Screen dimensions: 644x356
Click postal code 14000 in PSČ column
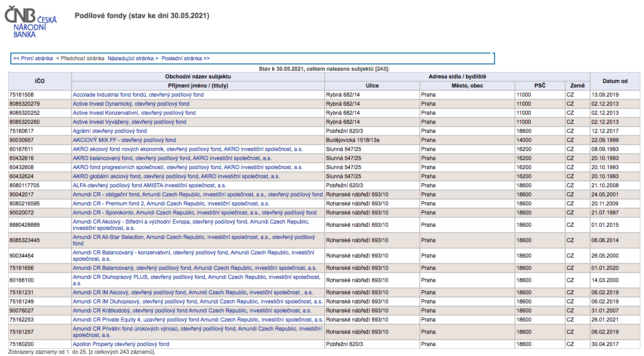coord(524,140)
